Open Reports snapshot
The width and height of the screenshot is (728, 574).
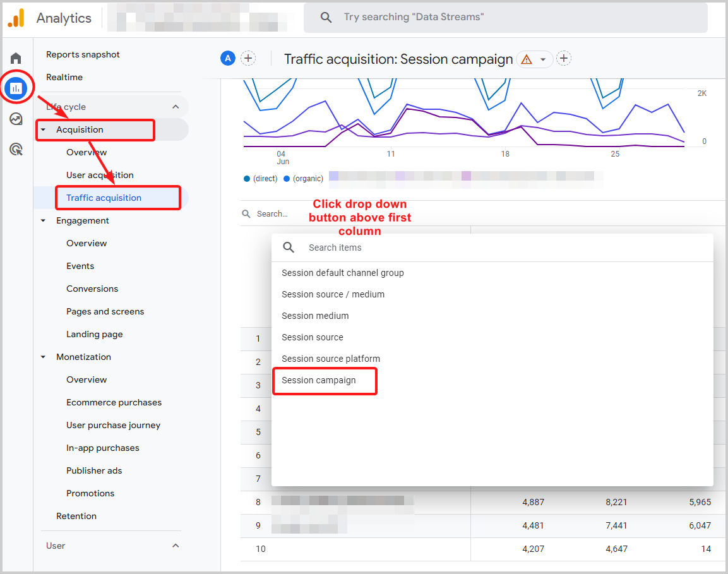point(83,54)
